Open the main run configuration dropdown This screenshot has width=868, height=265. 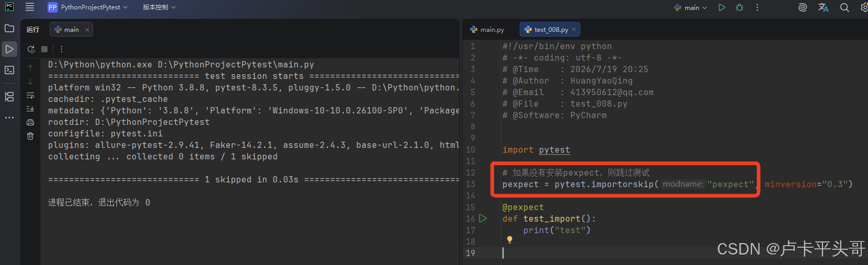click(690, 7)
